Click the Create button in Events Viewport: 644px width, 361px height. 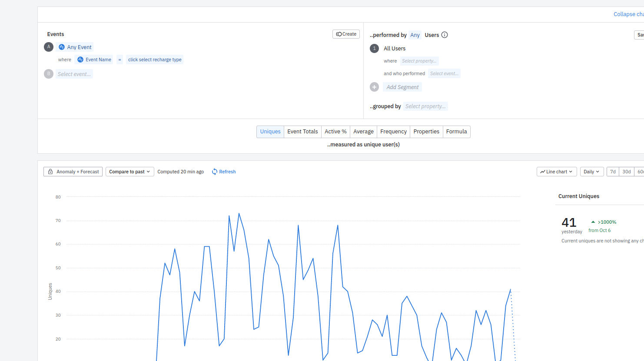pyautogui.click(x=346, y=34)
